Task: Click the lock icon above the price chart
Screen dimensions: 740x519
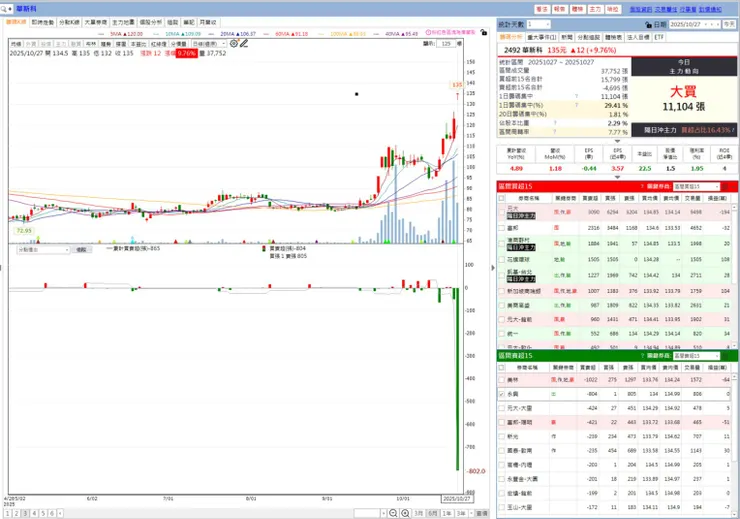Action: (x=483, y=33)
